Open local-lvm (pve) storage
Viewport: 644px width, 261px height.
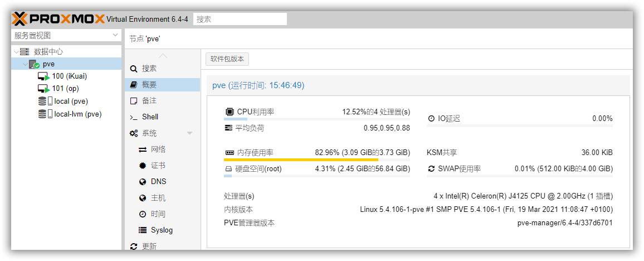[77, 114]
